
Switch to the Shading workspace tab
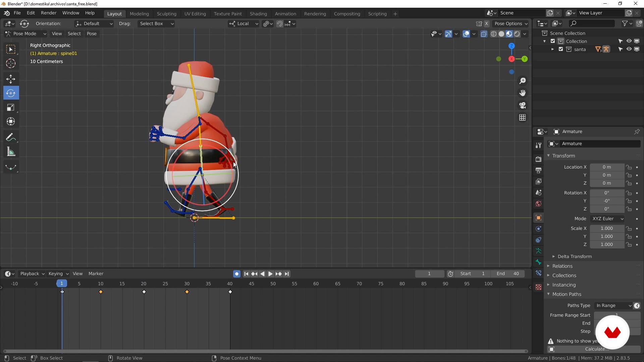(x=258, y=14)
